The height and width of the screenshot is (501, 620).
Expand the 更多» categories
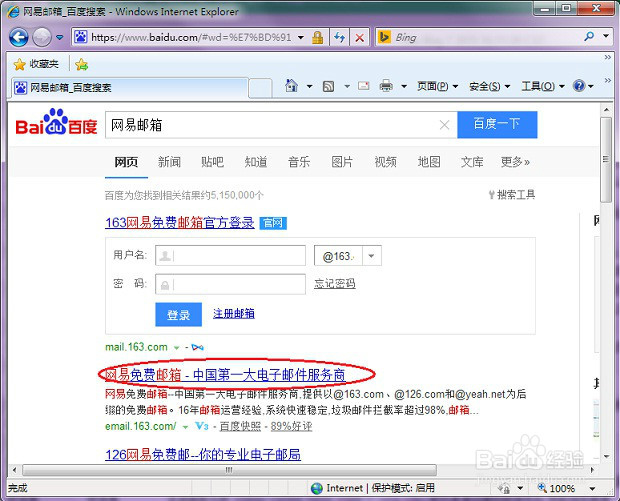(515, 162)
